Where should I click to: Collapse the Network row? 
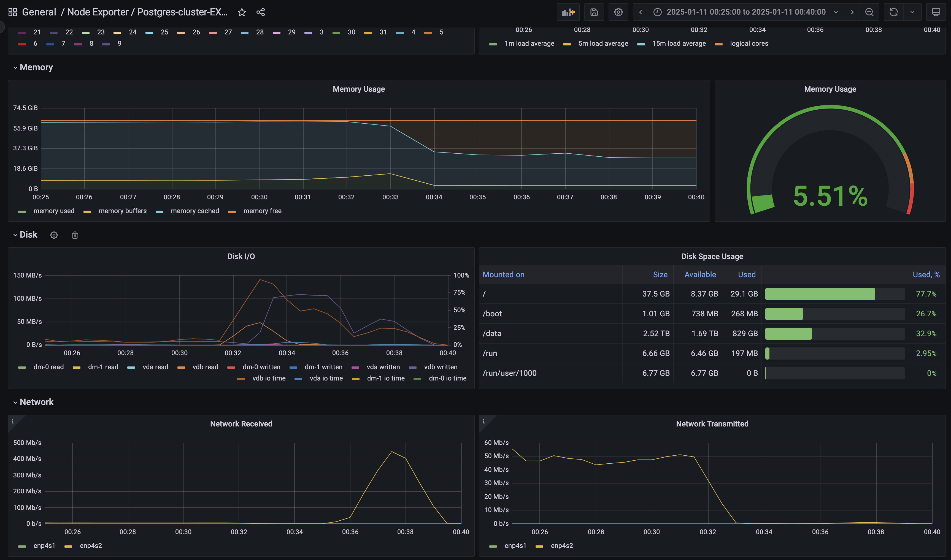33,402
